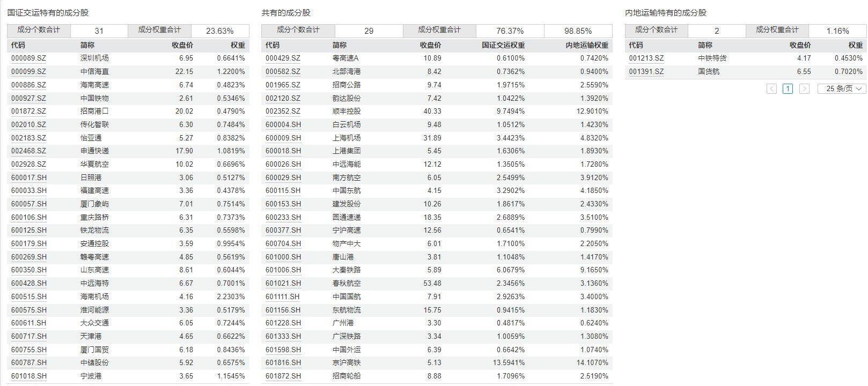
Task: Select the 顺丰控股 row name
Action: pos(347,111)
